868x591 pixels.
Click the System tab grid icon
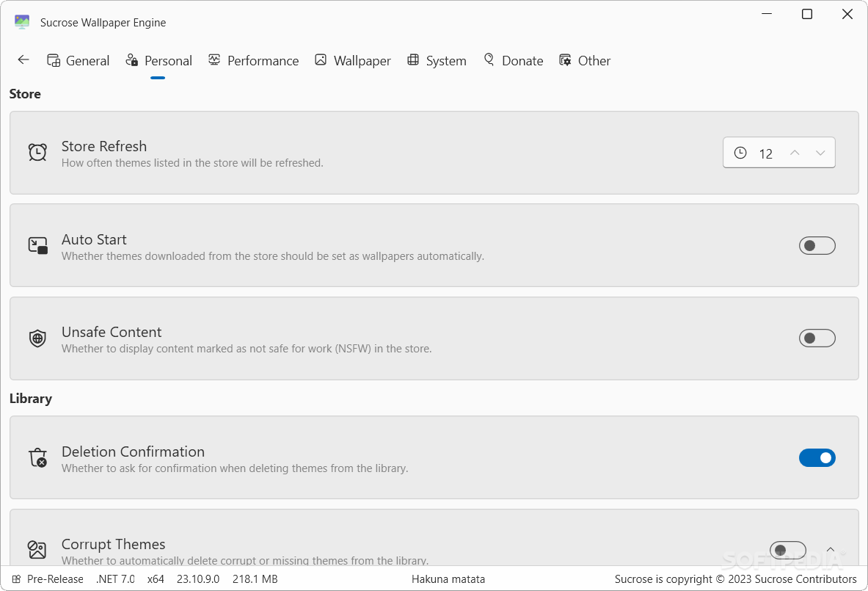tap(413, 59)
